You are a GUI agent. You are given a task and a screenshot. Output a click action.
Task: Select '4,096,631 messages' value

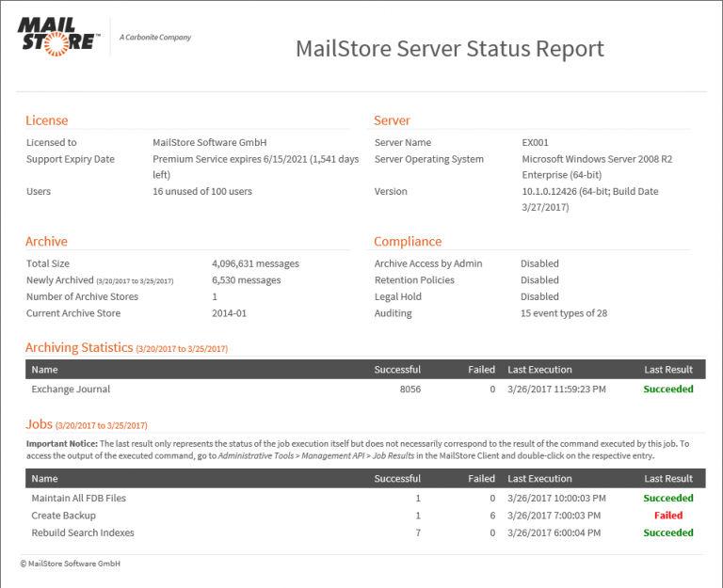point(255,263)
